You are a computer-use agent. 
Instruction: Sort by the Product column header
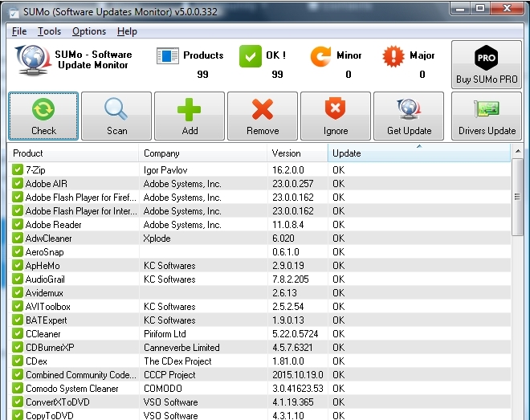[x=73, y=153]
